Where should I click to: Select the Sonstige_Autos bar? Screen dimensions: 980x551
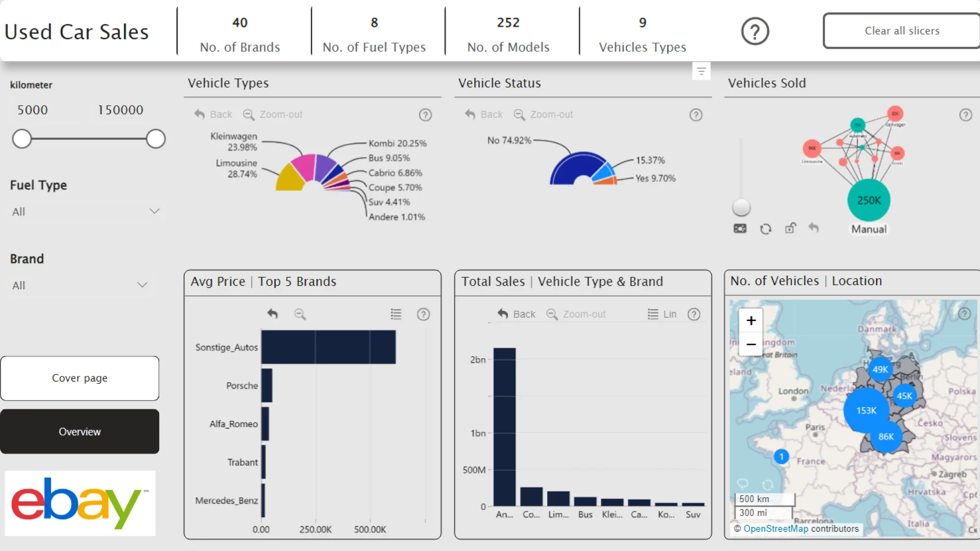328,347
